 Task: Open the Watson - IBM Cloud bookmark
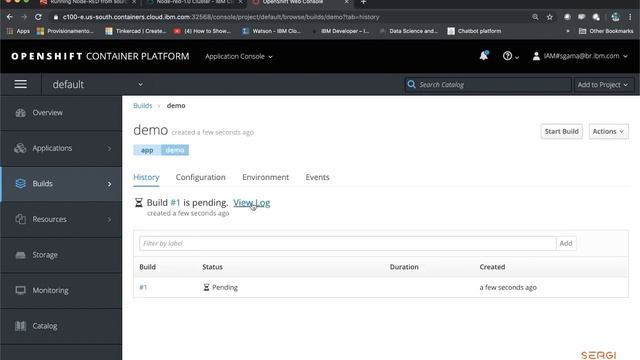pyautogui.click(x=271, y=31)
